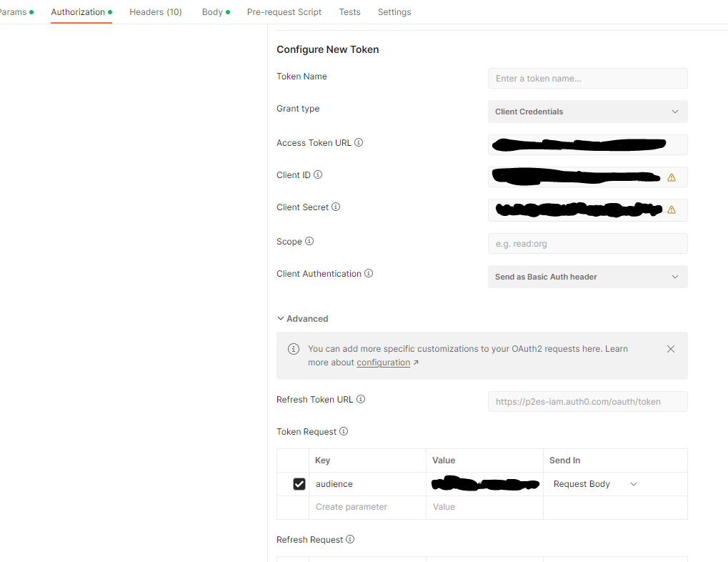The height and width of the screenshot is (562, 728).
Task: Open info icon next to Client Authentication
Action: click(369, 273)
